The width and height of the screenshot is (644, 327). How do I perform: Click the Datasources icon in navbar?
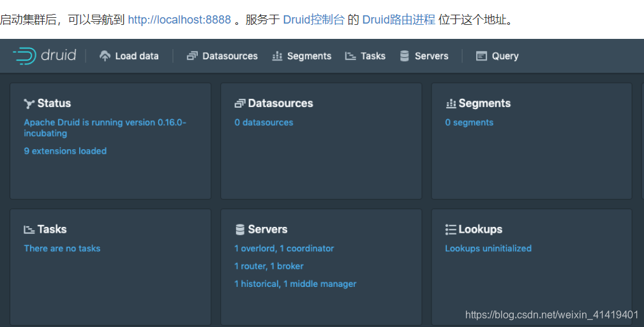192,56
